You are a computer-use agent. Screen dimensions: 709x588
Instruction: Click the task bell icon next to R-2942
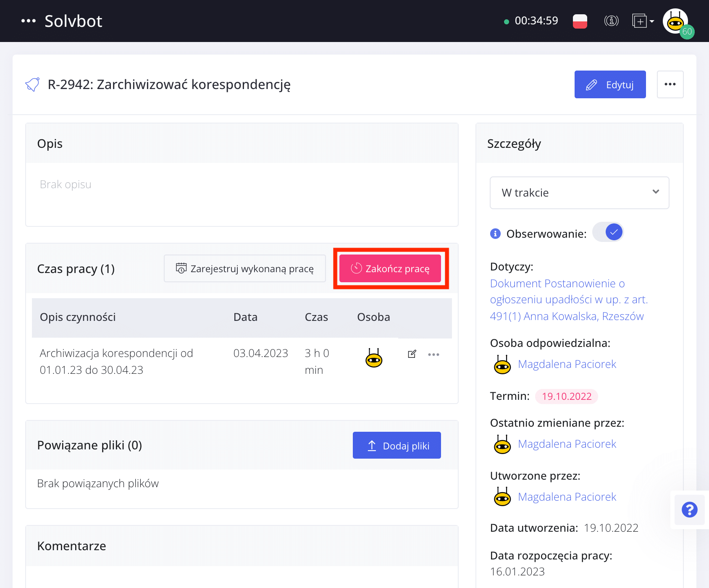(x=33, y=84)
